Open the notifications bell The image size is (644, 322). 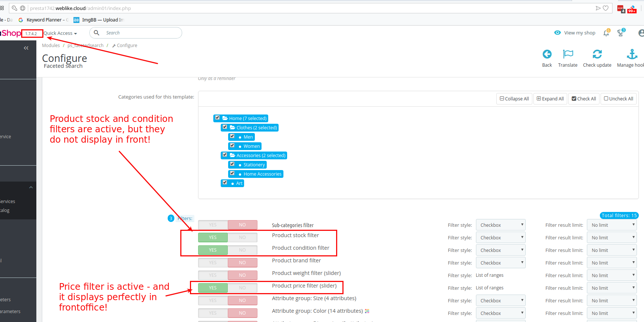pyautogui.click(x=606, y=33)
